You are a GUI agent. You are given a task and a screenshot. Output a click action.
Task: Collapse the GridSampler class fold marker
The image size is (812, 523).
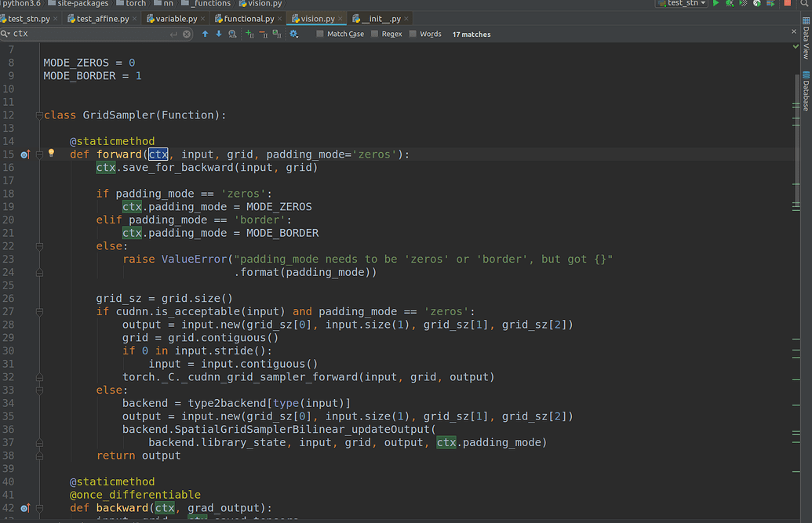coord(38,115)
